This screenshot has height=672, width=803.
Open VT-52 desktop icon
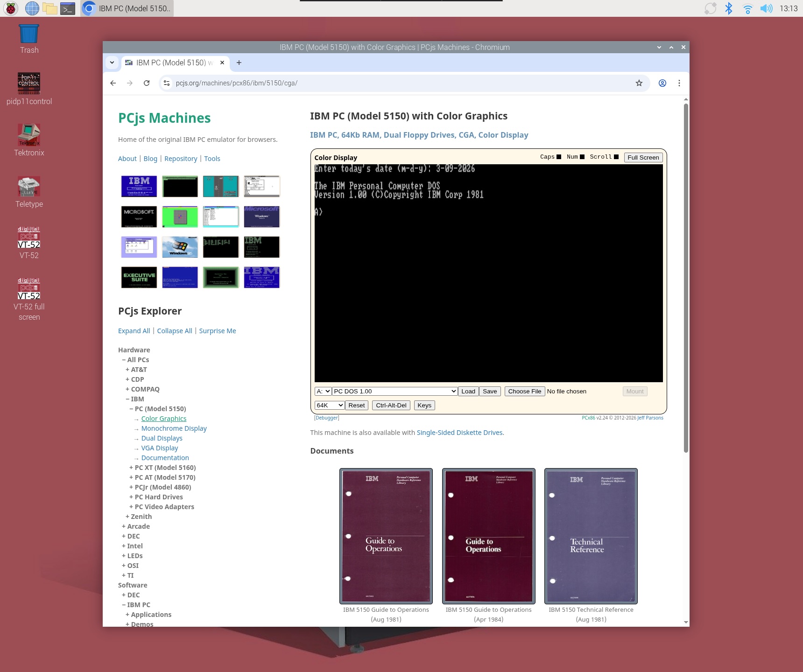click(x=29, y=243)
